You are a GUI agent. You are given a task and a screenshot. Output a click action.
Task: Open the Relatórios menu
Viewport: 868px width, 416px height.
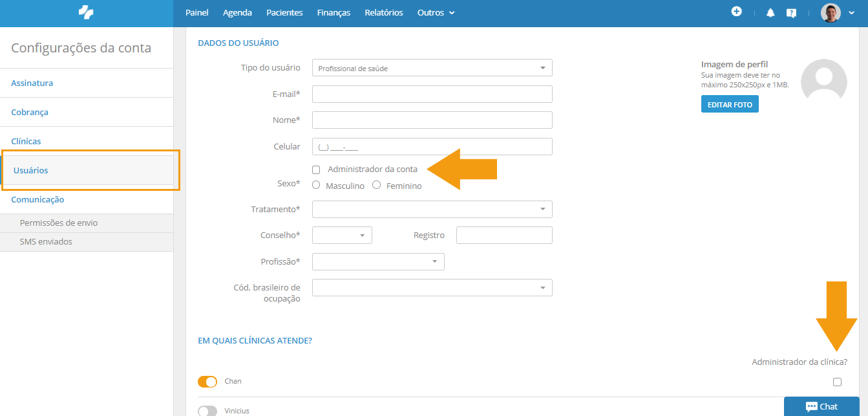384,12
